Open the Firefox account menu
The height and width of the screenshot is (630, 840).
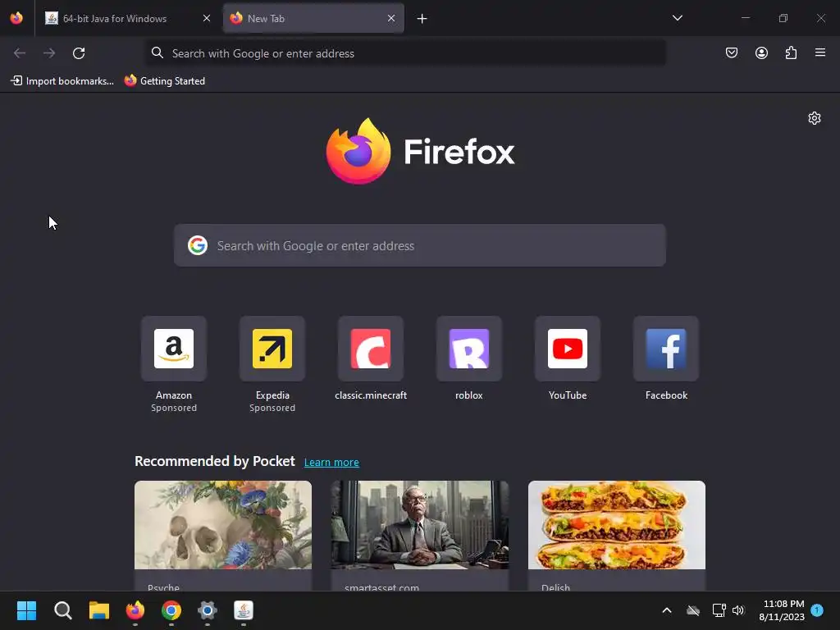(761, 52)
